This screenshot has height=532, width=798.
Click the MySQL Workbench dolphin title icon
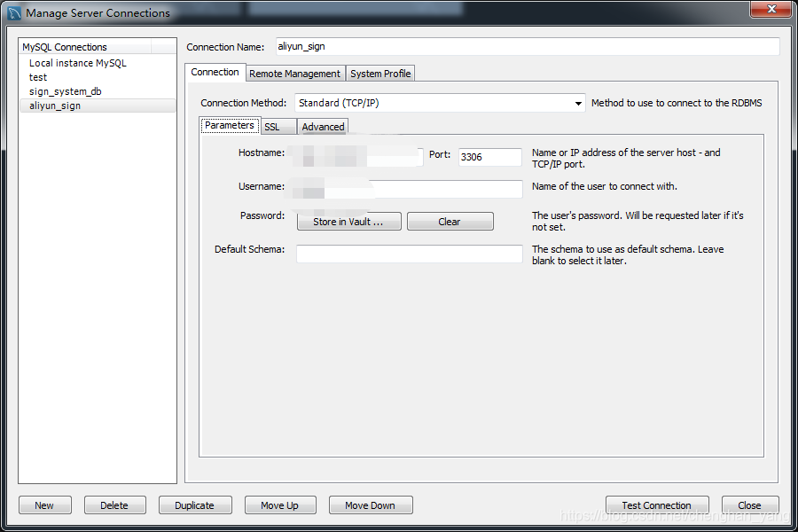[x=14, y=12]
